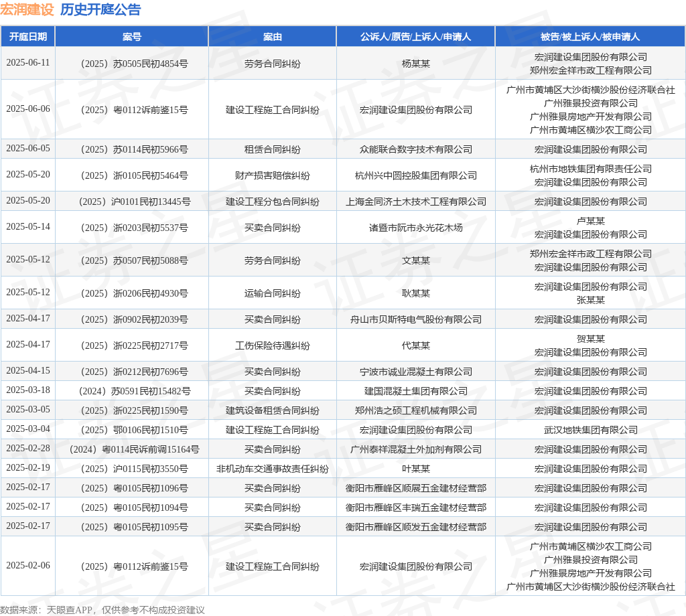Click 建设工程分包合同纠纷 cause cell
This screenshot has width=686, height=616.
(272, 202)
